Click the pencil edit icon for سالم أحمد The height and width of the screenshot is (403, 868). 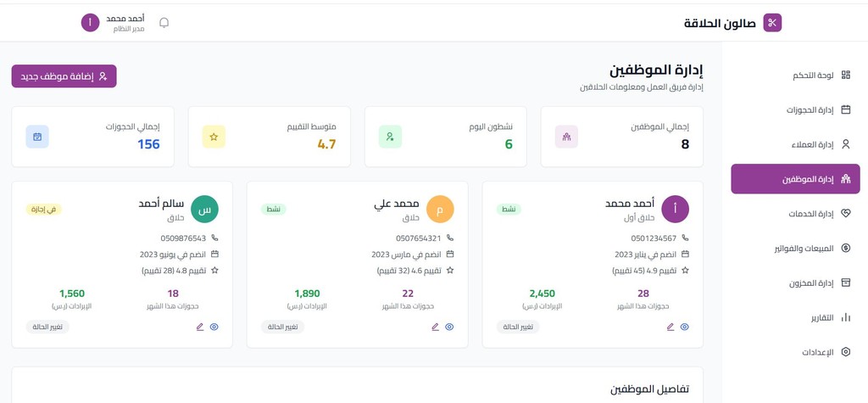click(x=200, y=327)
